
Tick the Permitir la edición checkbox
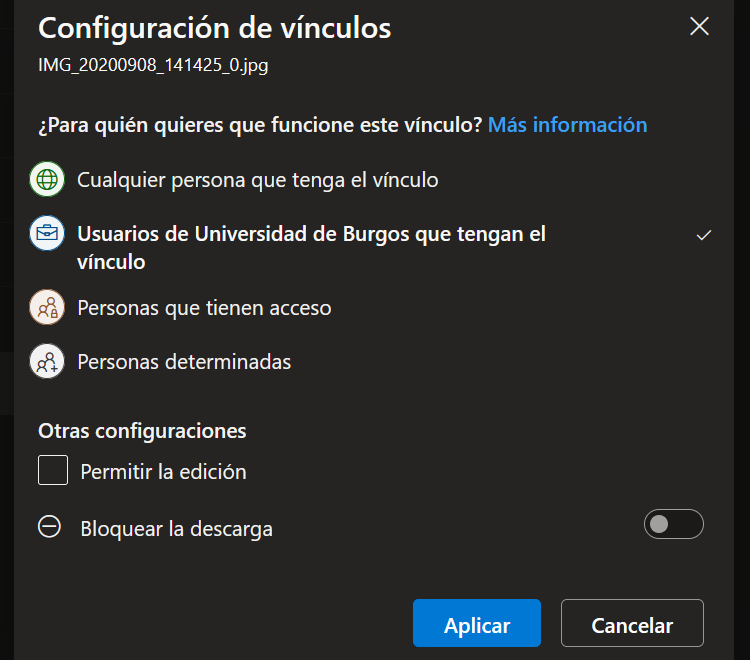[53, 470]
